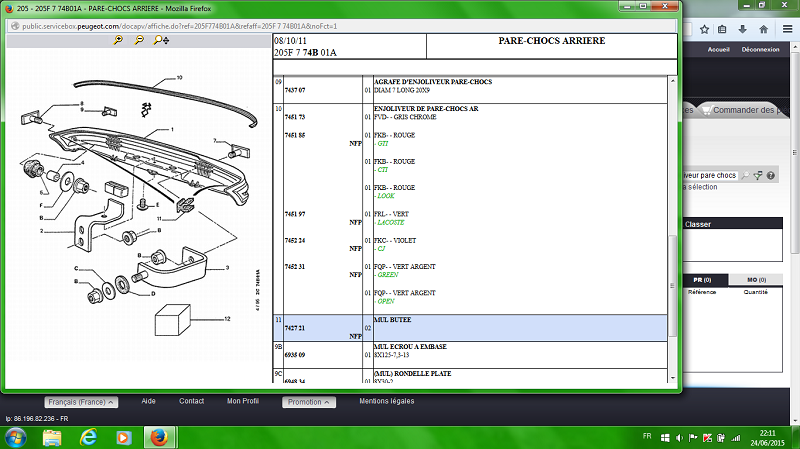800x449 pixels.
Task: Click the search magnifier beside pare chocs field
Action: coord(745,176)
